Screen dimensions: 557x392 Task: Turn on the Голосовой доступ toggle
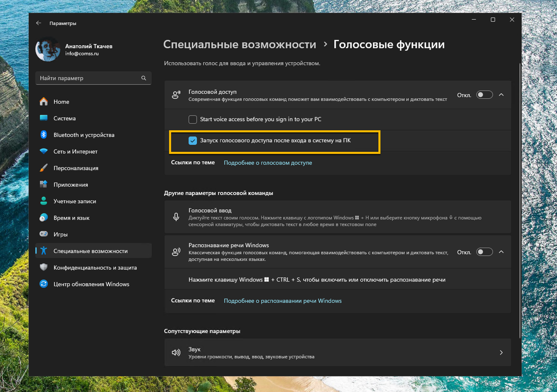[x=484, y=95]
